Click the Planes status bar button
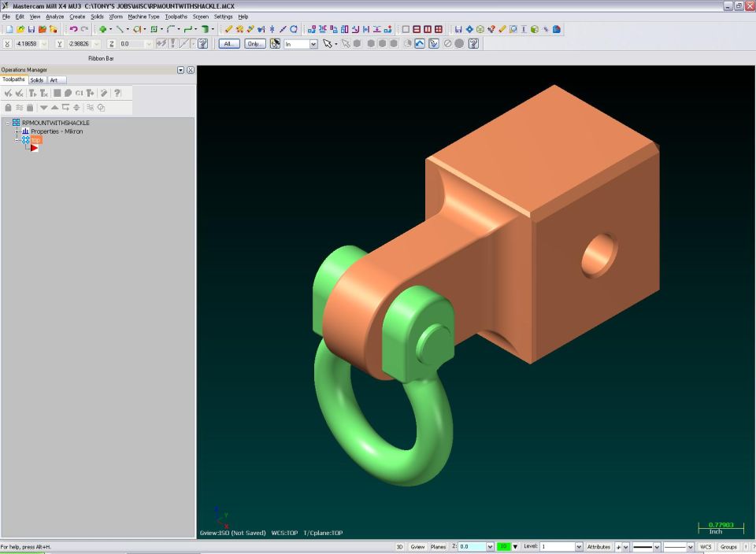The width and height of the screenshot is (756, 554). click(x=438, y=547)
